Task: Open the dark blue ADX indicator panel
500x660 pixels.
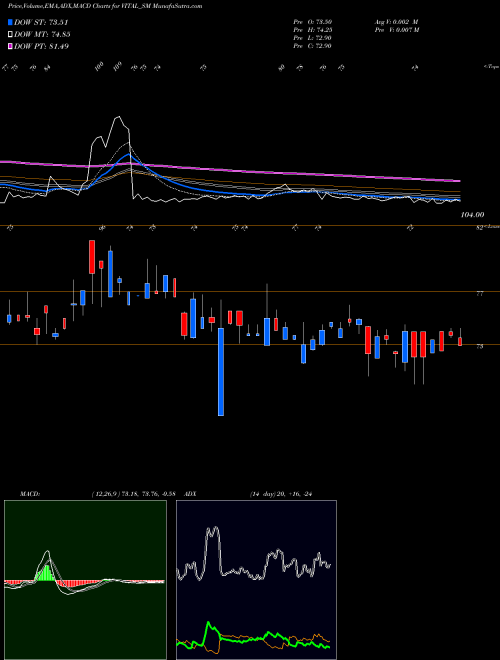Action: 256,580
